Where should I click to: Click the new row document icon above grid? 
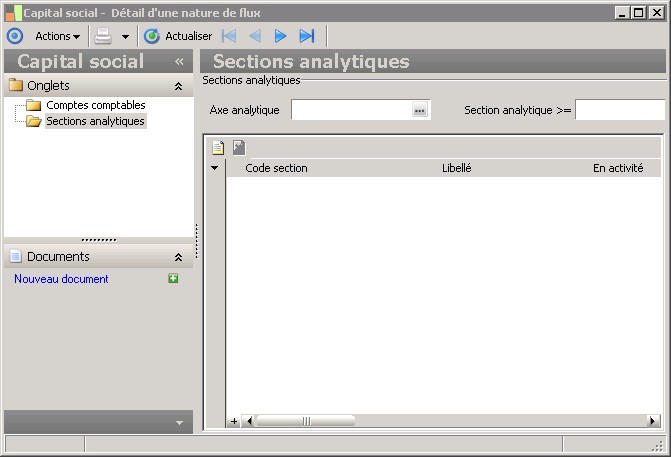pos(218,148)
